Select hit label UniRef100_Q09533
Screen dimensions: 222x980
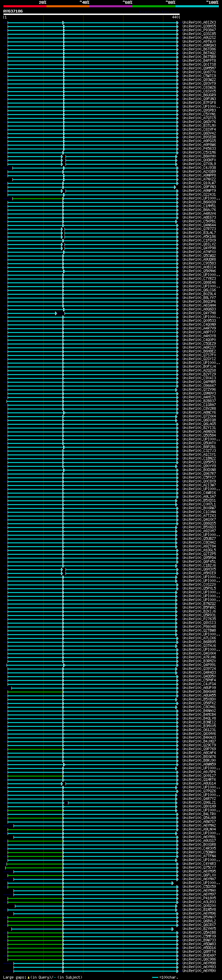point(199,321)
